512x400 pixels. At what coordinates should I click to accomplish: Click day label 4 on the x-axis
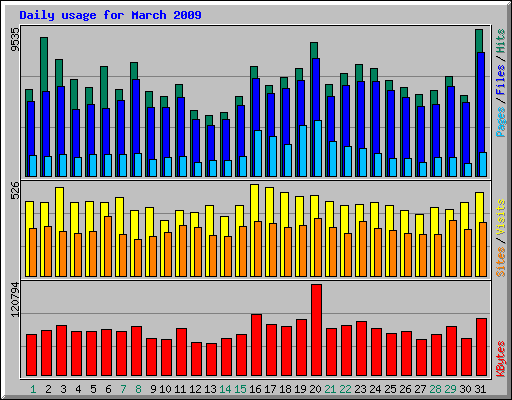pyautogui.click(x=78, y=389)
